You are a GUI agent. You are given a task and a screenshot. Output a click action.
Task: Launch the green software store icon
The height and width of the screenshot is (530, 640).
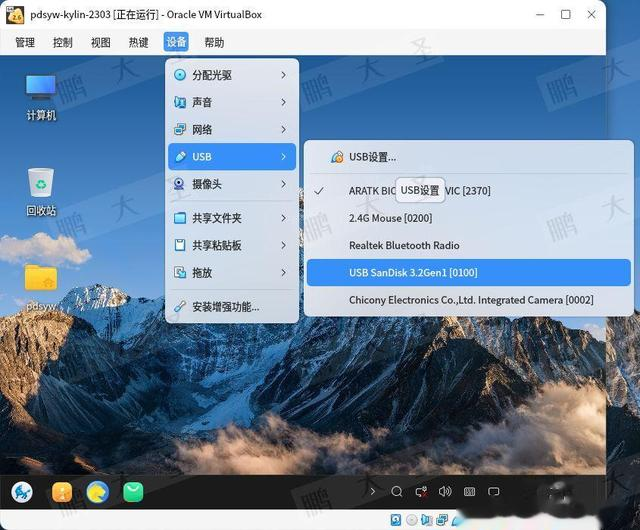click(x=133, y=492)
